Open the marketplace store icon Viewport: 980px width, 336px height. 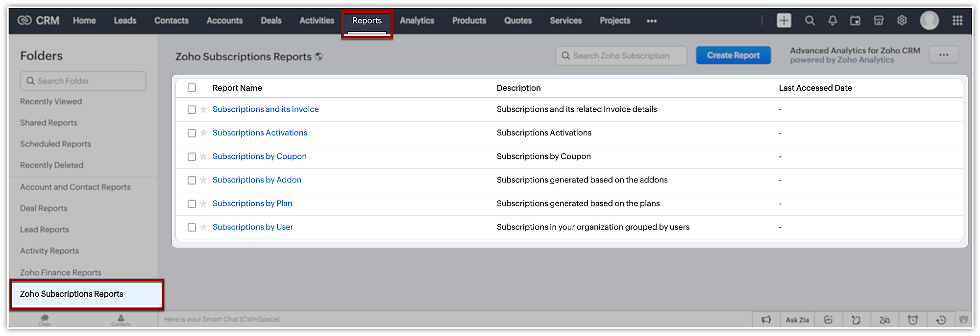(879, 21)
